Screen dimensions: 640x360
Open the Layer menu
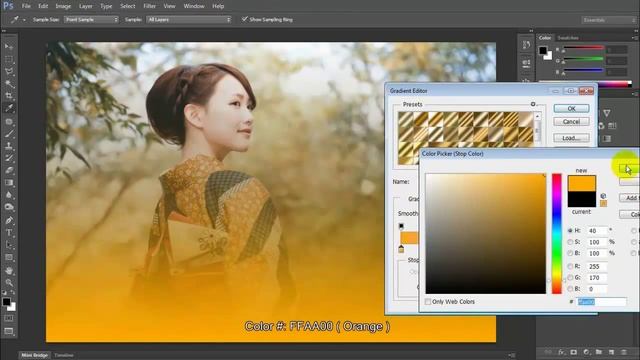tap(85, 6)
